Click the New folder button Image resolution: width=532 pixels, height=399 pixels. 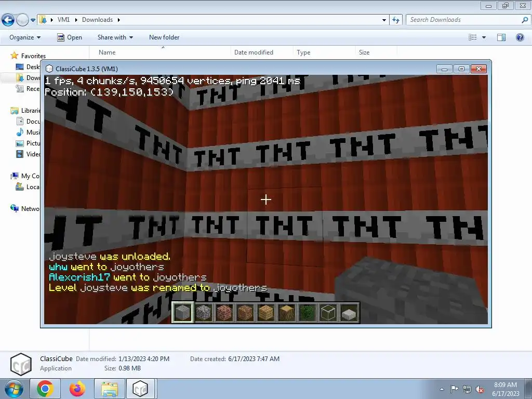164,37
